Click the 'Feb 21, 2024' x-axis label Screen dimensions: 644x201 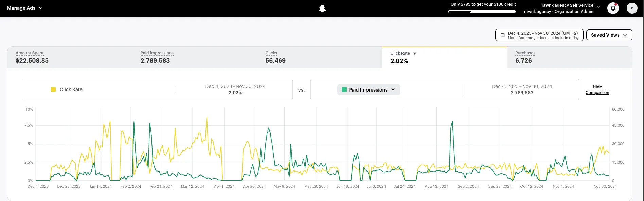click(x=161, y=186)
